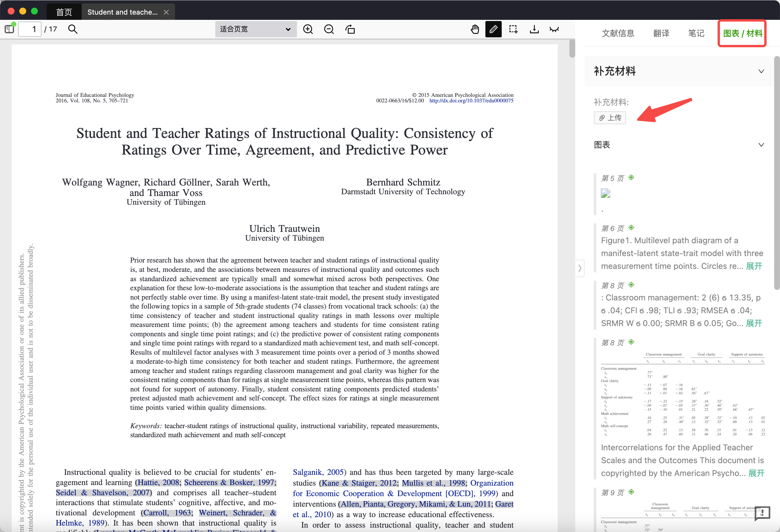The image size is (780, 532).
Task: Click the download icon
Action: click(x=534, y=29)
